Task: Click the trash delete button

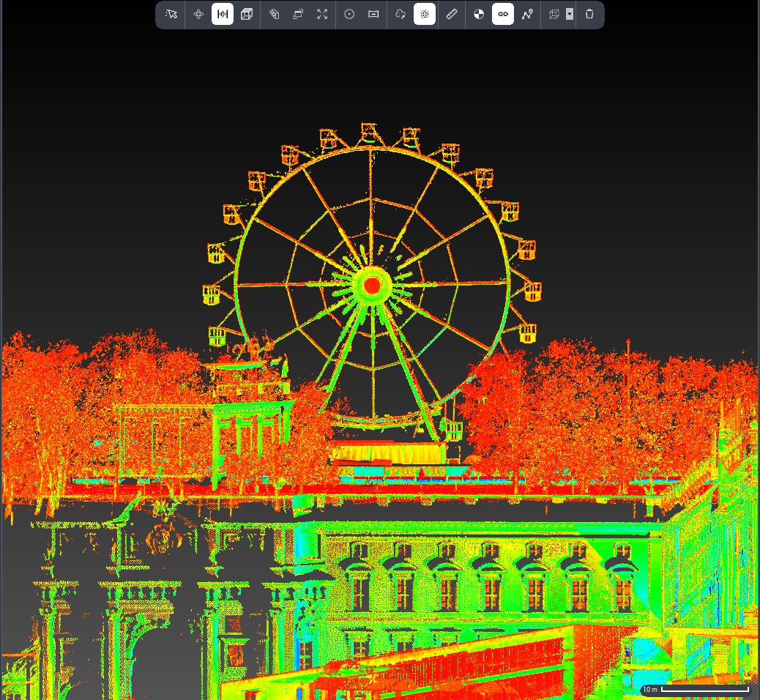Action: click(589, 14)
